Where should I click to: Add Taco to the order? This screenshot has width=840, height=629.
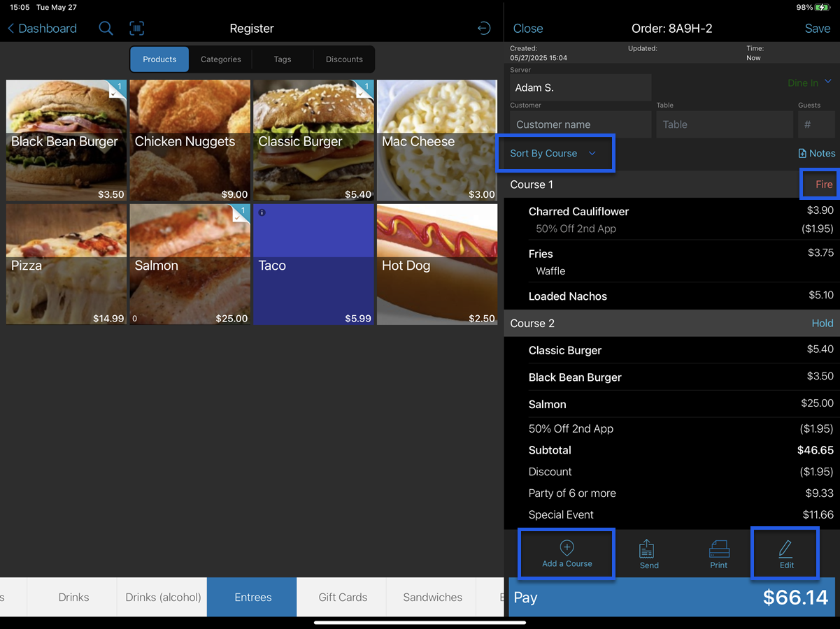(313, 264)
